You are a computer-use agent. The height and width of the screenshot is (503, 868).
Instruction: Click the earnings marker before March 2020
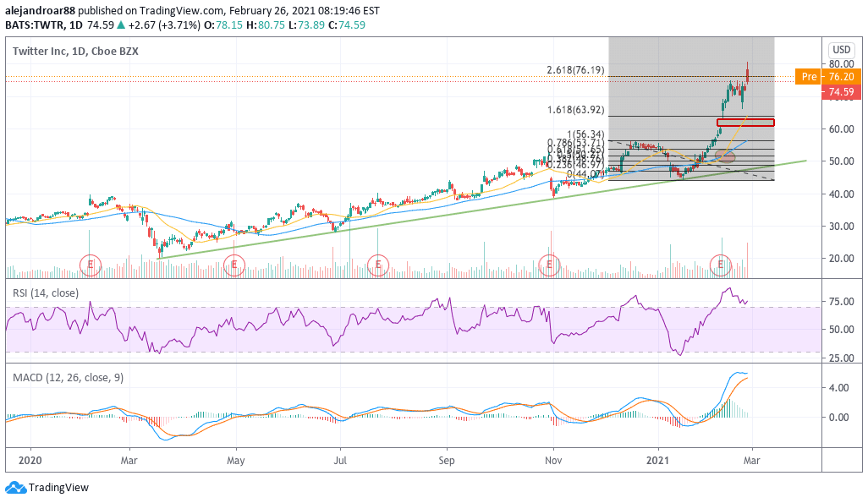coord(91,265)
